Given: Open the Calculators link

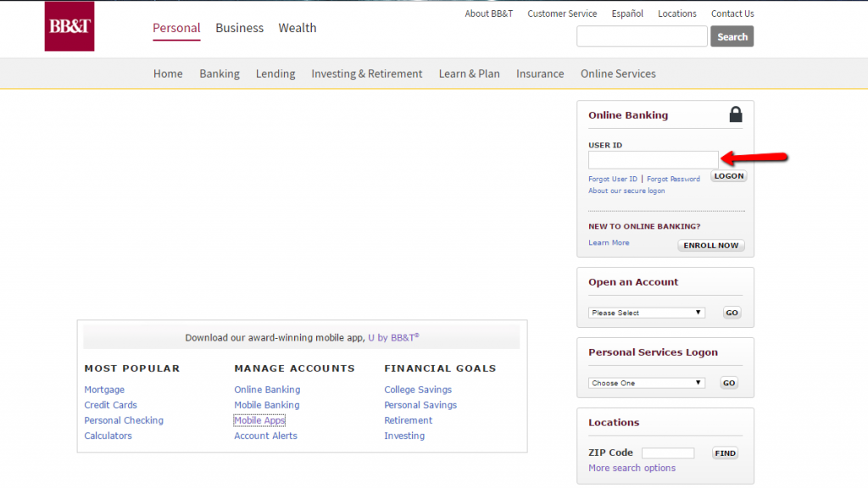Looking at the screenshot, I should (108, 436).
